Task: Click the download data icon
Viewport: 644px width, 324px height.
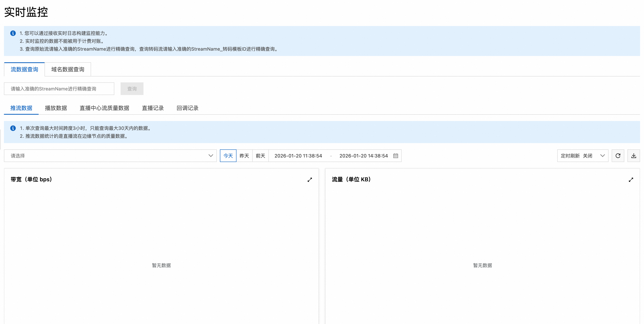Action: point(634,156)
